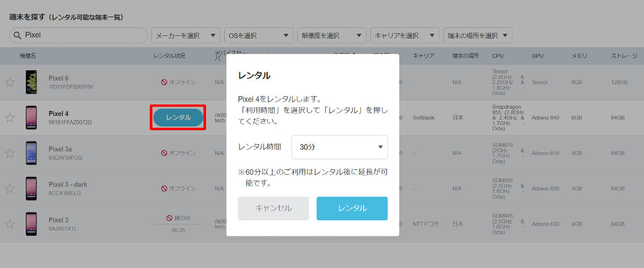The image size is (644, 268).
Task: Open Pixel 4 phone thumbnail
Action: [31, 118]
